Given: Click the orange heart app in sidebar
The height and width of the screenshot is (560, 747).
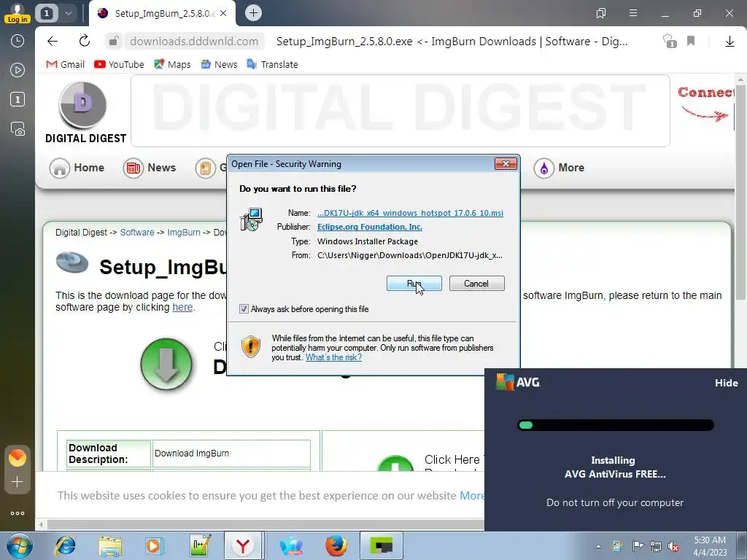Looking at the screenshot, I should pyautogui.click(x=18, y=458).
